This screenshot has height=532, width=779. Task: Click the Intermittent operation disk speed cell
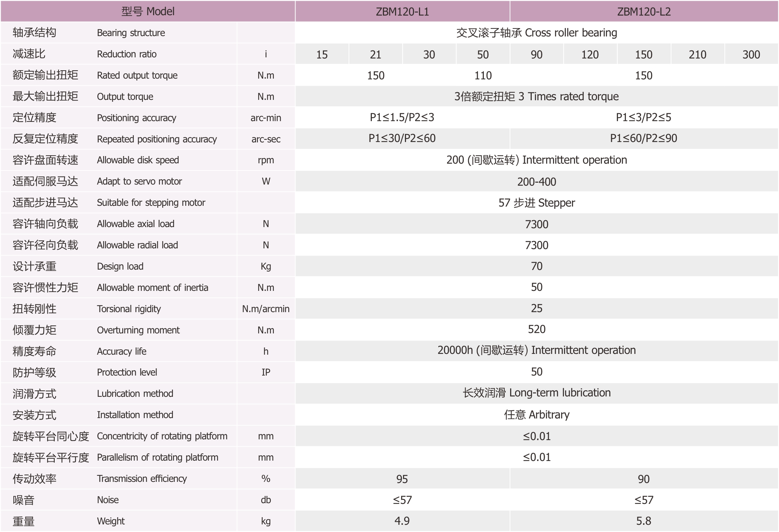coord(536,160)
